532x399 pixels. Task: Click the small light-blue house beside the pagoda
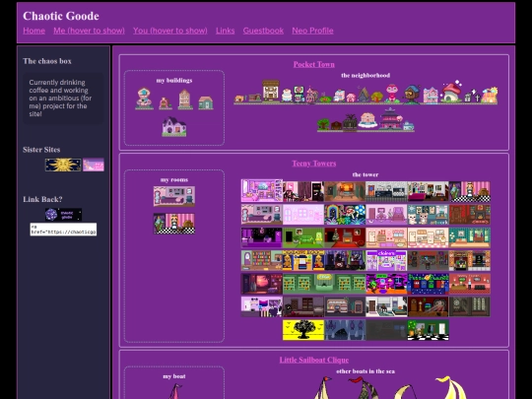pyautogui.click(x=409, y=126)
